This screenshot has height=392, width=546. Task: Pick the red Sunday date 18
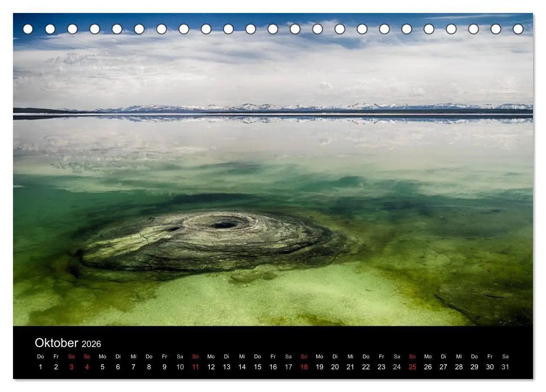click(304, 367)
